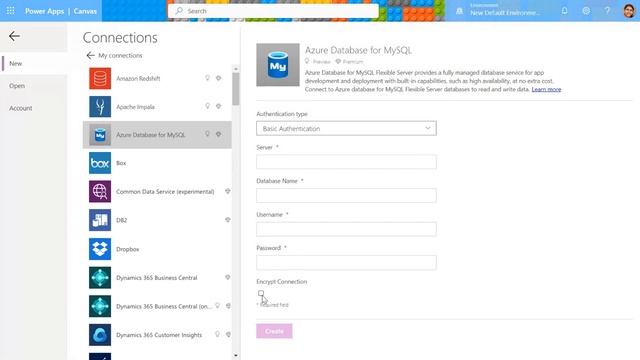Select the Apache Impala connector icon

(x=100, y=107)
